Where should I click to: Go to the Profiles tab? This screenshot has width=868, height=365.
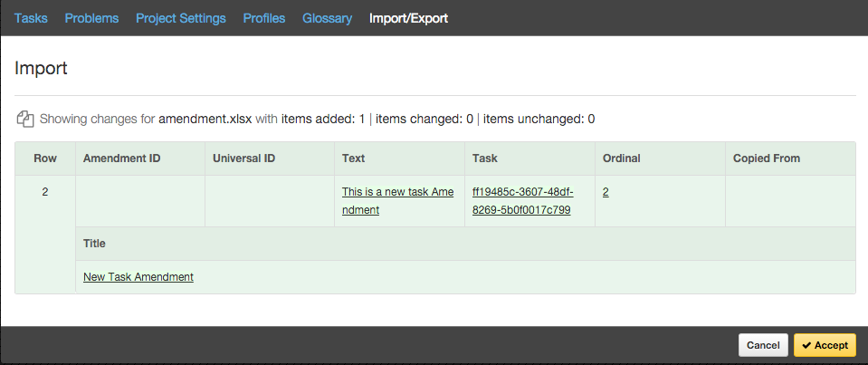coord(263,18)
